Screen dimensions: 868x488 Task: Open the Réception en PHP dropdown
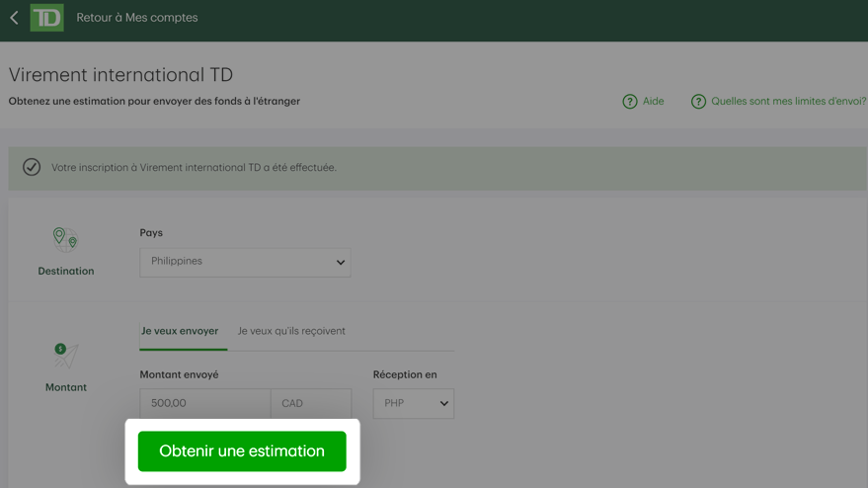pyautogui.click(x=414, y=403)
